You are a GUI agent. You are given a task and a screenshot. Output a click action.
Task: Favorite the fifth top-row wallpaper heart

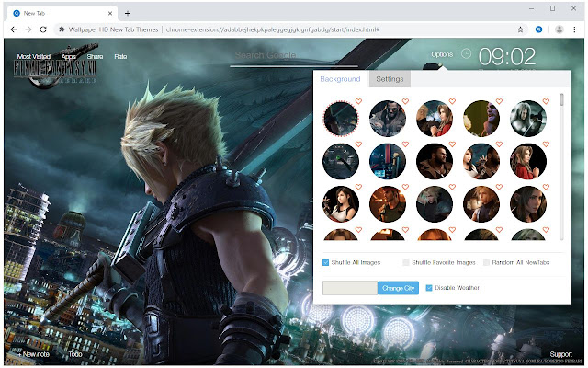point(546,101)
